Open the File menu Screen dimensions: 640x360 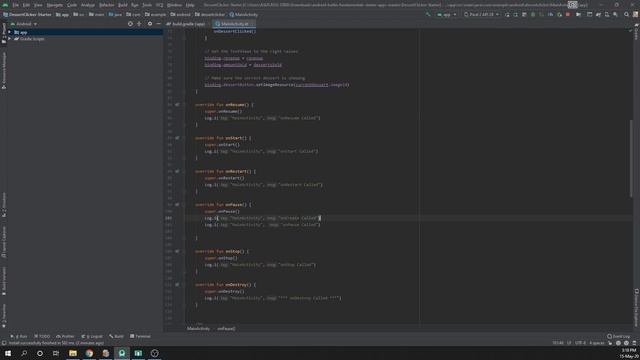coord(16,5)
